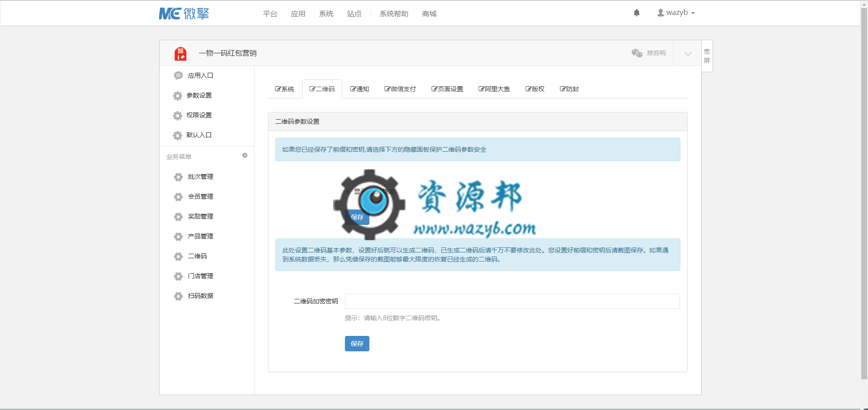
Task: Open the notification bell
Action: point(637,13)
